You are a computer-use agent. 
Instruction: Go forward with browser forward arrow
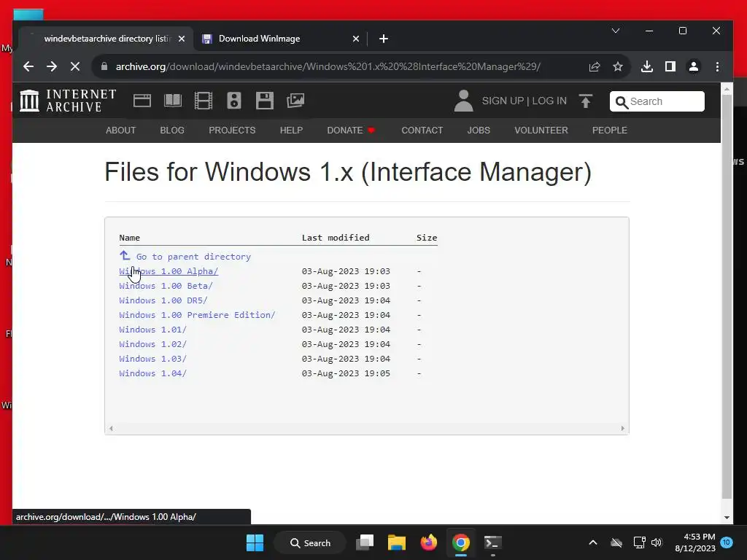pos(52,66)
